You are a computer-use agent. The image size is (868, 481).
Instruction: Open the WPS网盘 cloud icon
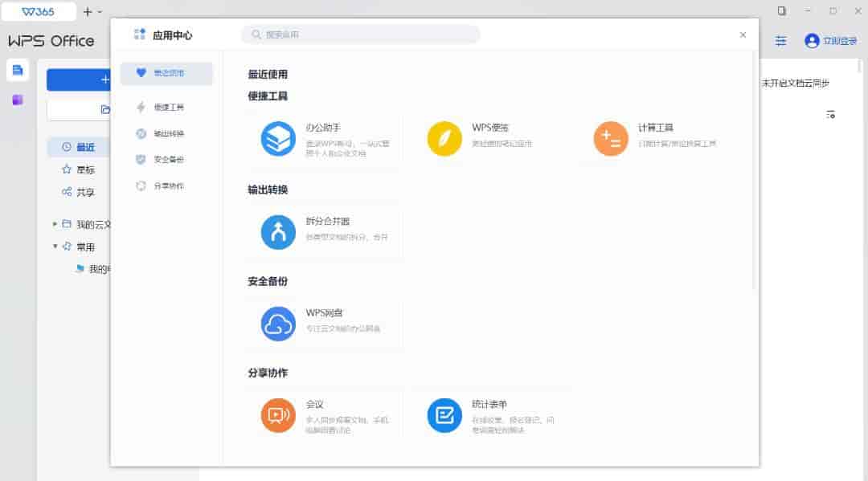click(x=278, y=324)
